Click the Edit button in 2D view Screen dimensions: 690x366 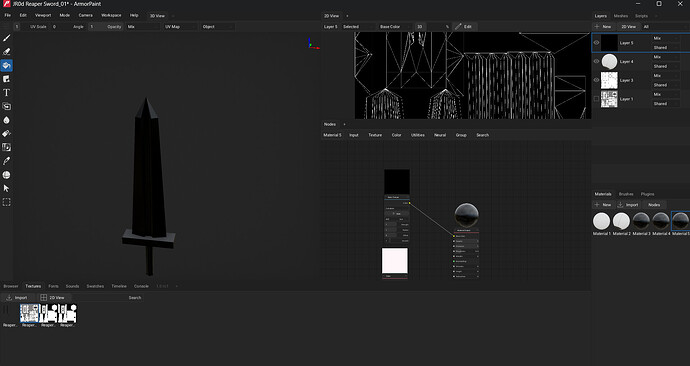464,27
